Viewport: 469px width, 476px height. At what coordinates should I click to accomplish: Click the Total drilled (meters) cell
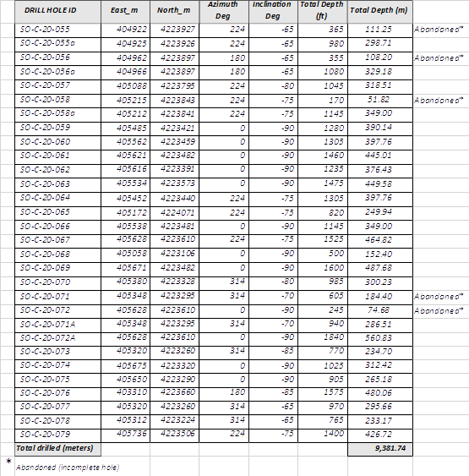click(x=57, y=449)
